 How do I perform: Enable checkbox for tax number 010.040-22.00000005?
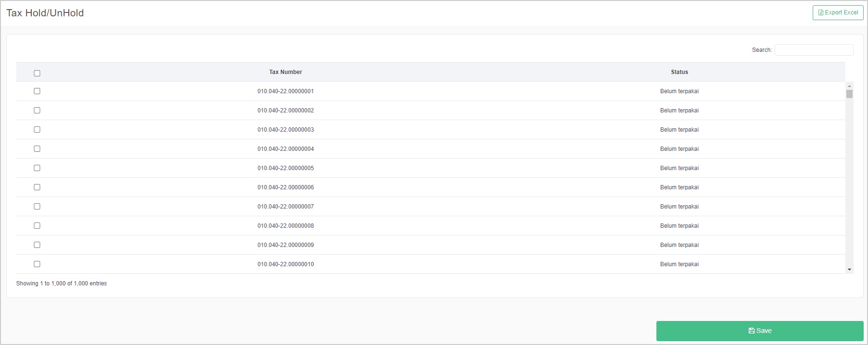[x=37, y=168]
